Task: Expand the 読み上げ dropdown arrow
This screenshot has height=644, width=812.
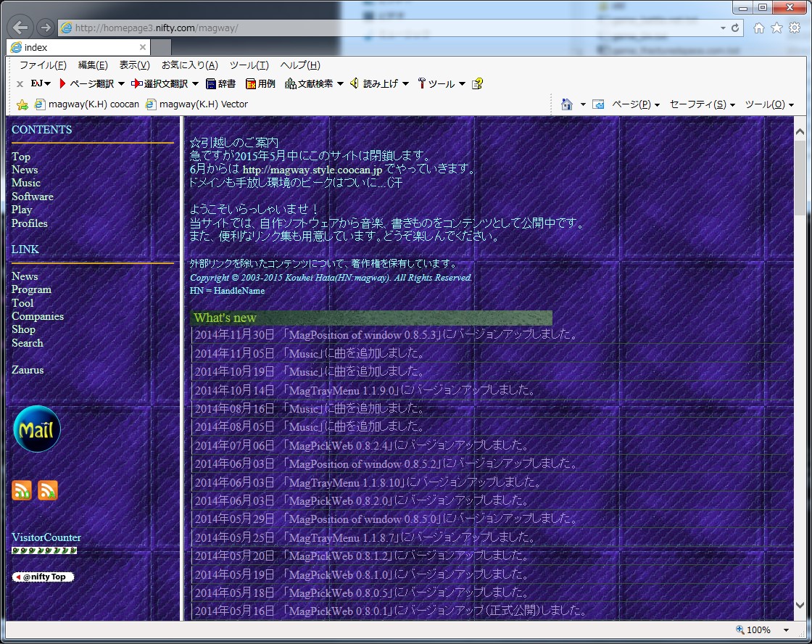Action: [x=405, y=84]
